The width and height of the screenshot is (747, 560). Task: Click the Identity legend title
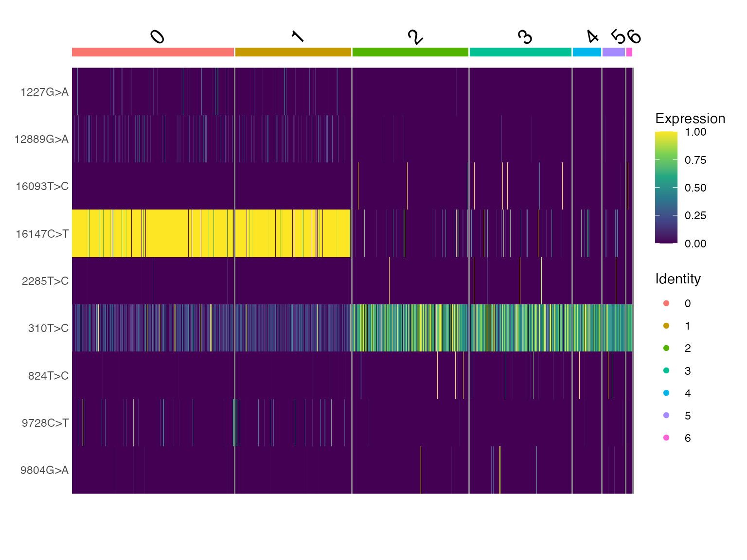tap(678, 279)
